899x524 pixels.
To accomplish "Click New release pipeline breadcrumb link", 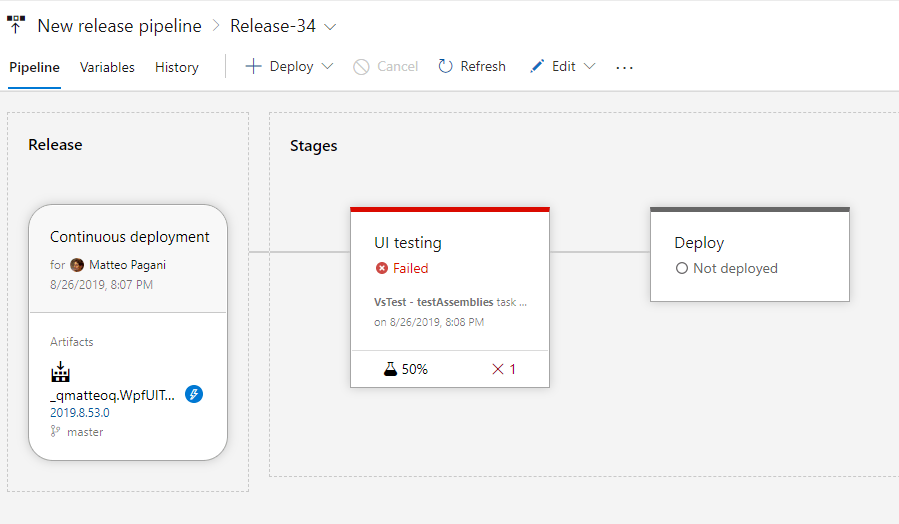I will pos(119,26).
